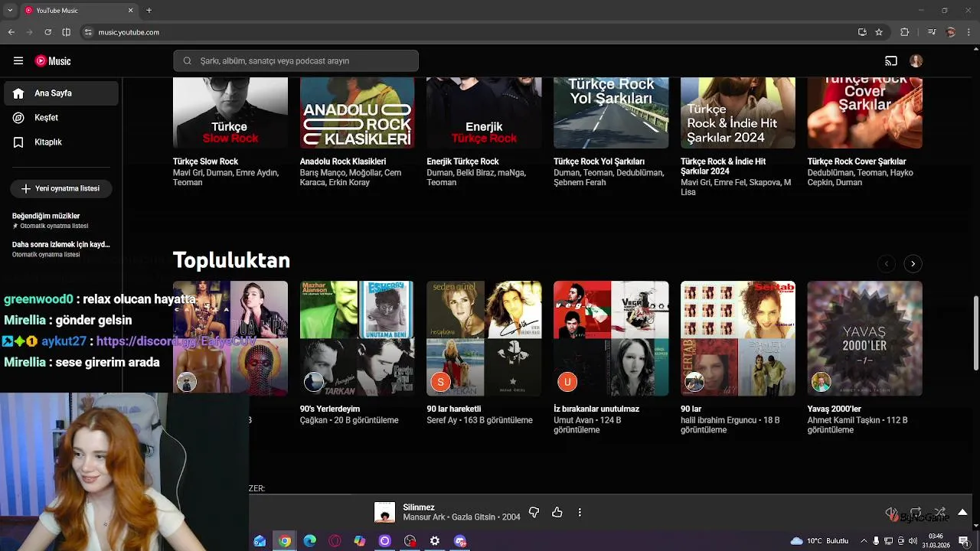
Task: Open Türkçe Rock Cover Şarkılar thumbnail
Action: (865, 112)
